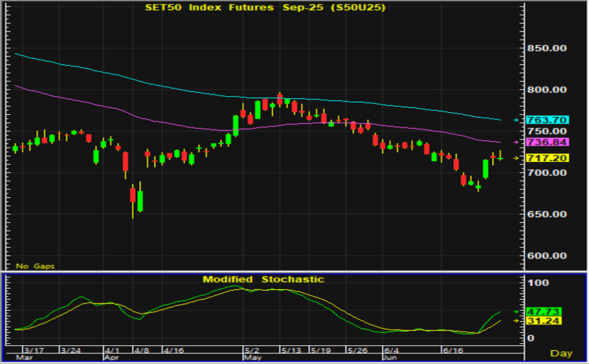Open the Day timeframe selector
This screenshot has height=364, width=589.
pos(561,353)
